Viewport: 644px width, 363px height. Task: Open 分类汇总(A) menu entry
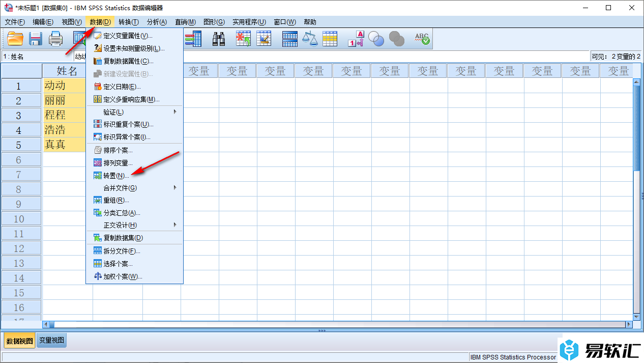(134, 213)
